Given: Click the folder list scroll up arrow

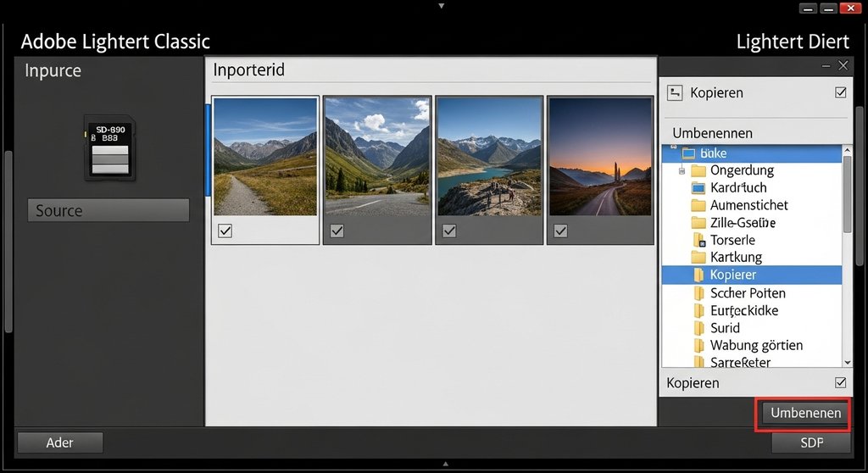Looking at the screenshot, I should (x=847, y=150).
